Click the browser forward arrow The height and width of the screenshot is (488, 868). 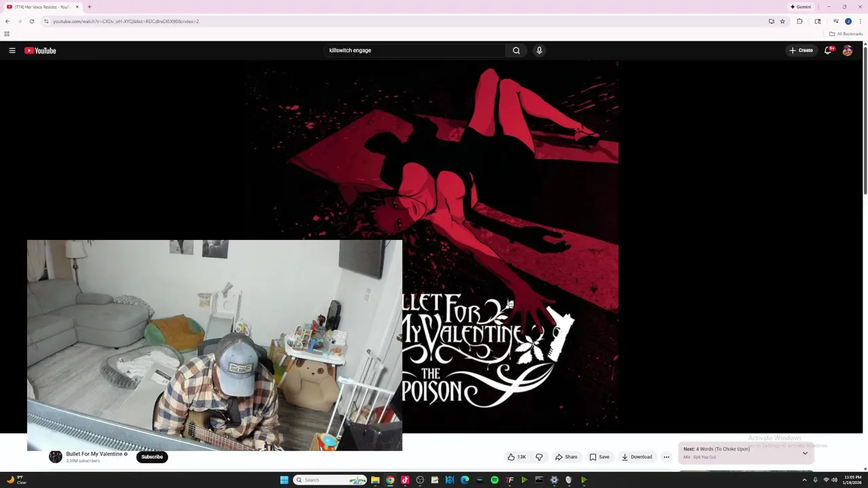19,21
